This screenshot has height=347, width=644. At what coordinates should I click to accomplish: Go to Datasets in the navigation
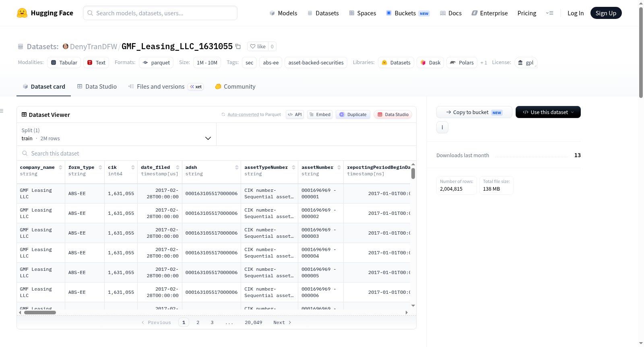tap(323, 13)
